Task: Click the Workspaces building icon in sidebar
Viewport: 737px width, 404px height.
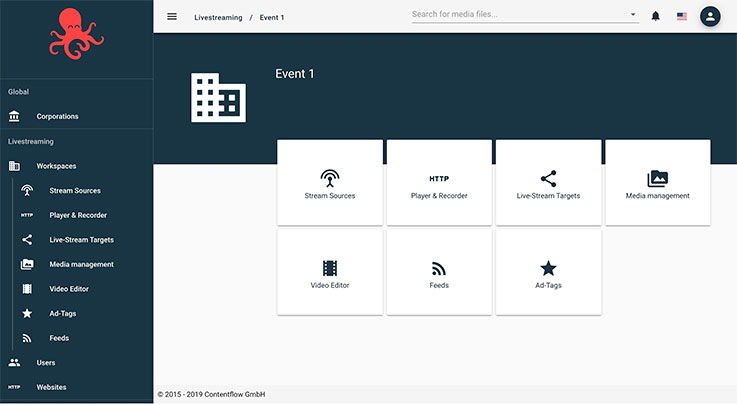Action: (14, 166)
